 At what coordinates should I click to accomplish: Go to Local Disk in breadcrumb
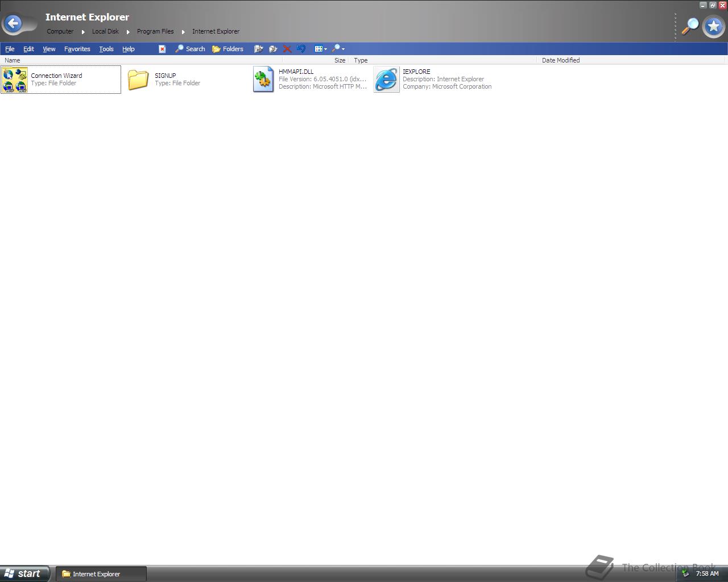coord(105,31)
